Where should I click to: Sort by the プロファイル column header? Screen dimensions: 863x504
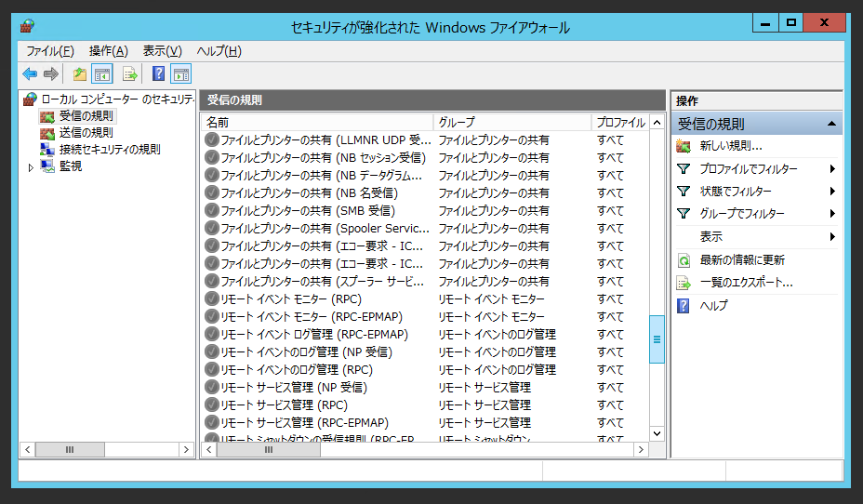coord(621,122)
